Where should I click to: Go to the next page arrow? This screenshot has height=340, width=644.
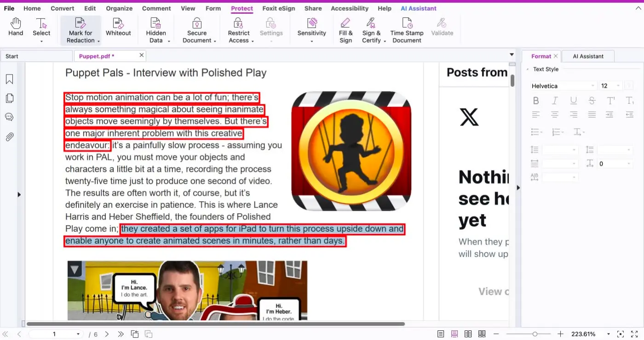pyautogui.click(x=107, y=334)
